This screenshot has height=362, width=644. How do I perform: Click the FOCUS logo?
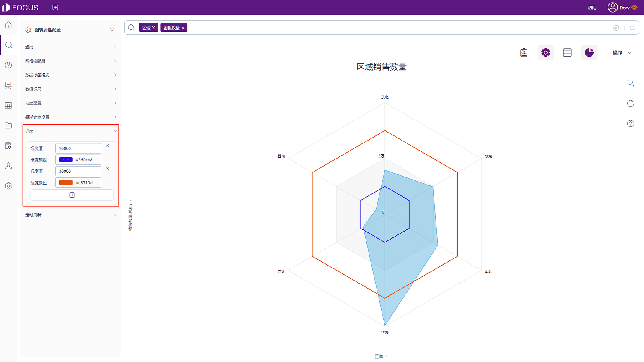pyautogui.click(x=20, y=8)
